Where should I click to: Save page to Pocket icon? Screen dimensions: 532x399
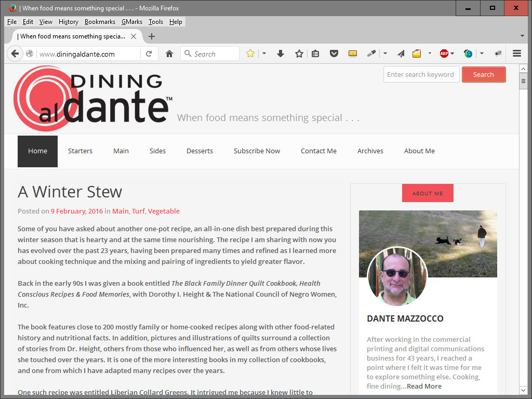coord(334,54)
